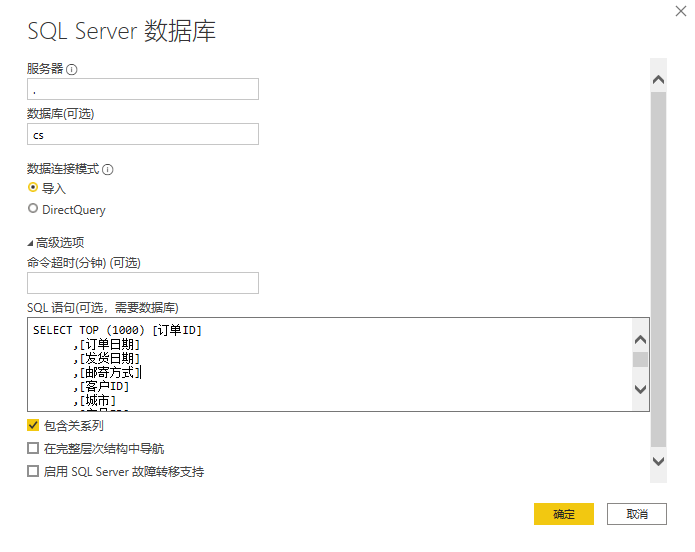Click the 确定 button

[x=564, y=514]
